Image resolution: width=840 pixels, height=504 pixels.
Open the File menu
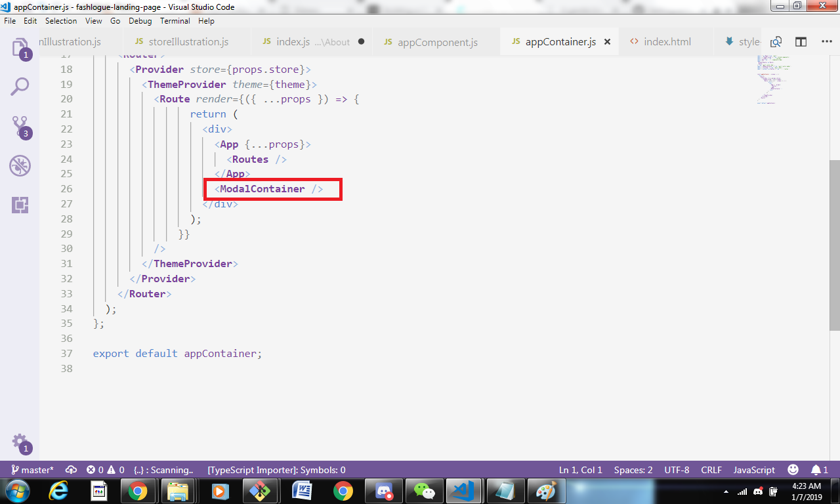click(10, 21)
